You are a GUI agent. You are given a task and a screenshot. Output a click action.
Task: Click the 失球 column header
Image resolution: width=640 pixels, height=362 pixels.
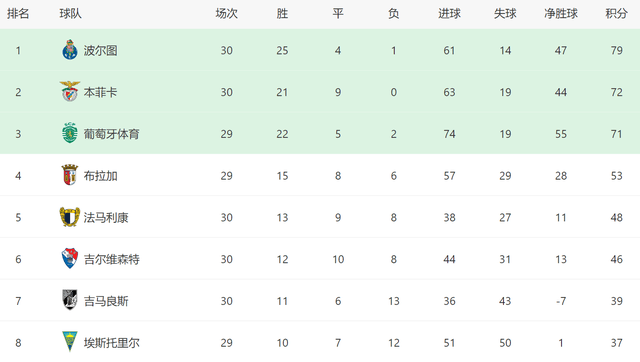(505, 13)
